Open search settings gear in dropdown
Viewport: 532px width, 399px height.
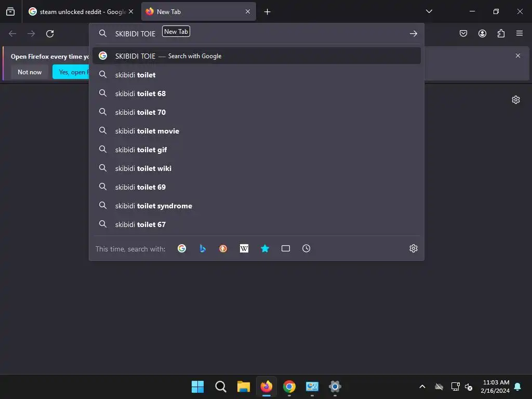click(413, 249)
